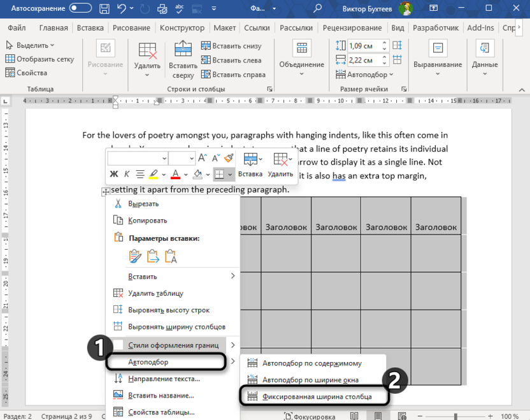Switch to the Print Layout view

pos(378,416)
